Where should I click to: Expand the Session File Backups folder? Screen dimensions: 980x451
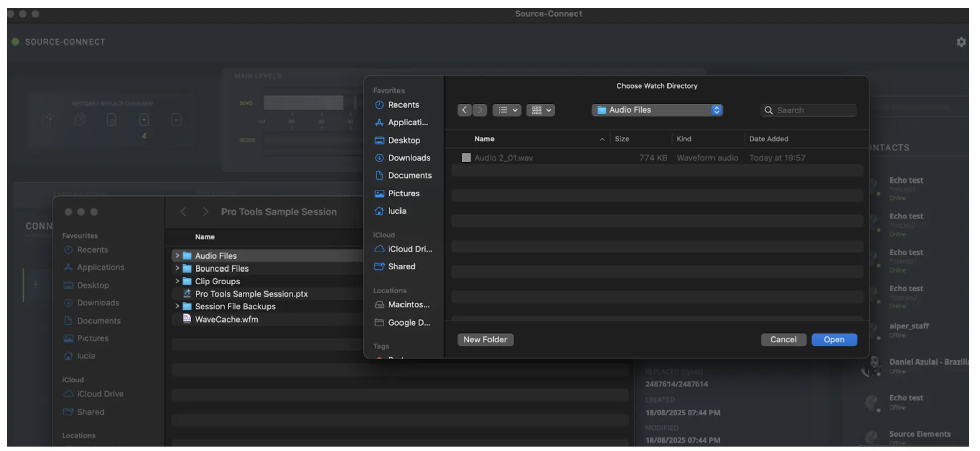(177, 306)
